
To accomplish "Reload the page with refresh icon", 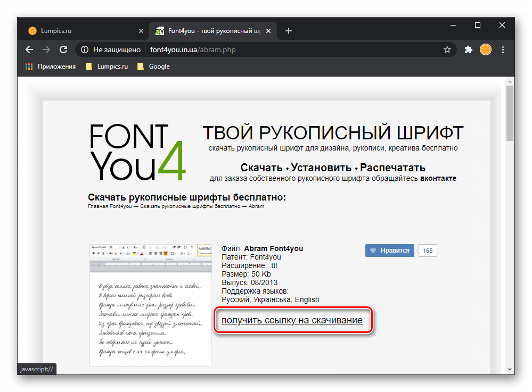I will (63, 49).
